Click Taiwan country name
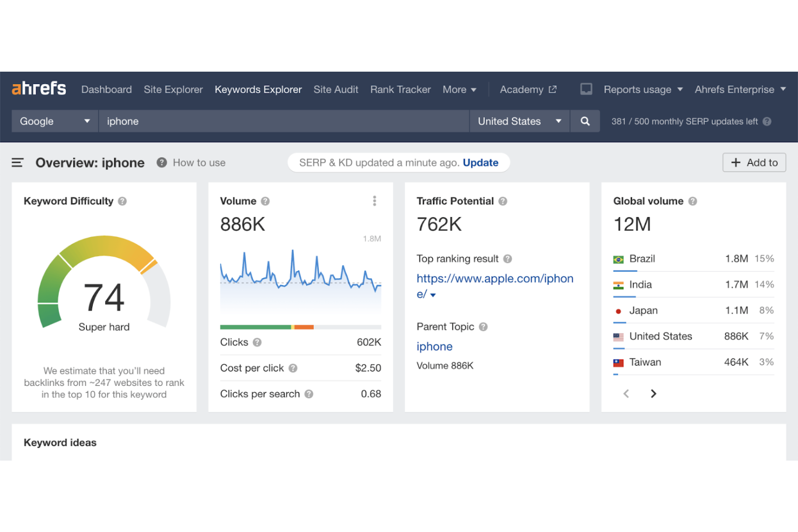Image resolution: width=798 pixels, height=532 pixels. pos(645,362)
